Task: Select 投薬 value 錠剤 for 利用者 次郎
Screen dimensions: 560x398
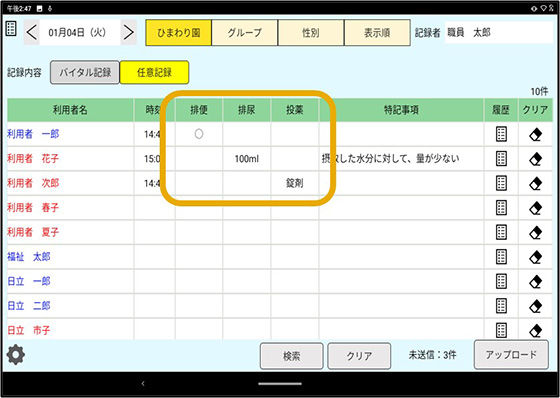Action: 295,183
